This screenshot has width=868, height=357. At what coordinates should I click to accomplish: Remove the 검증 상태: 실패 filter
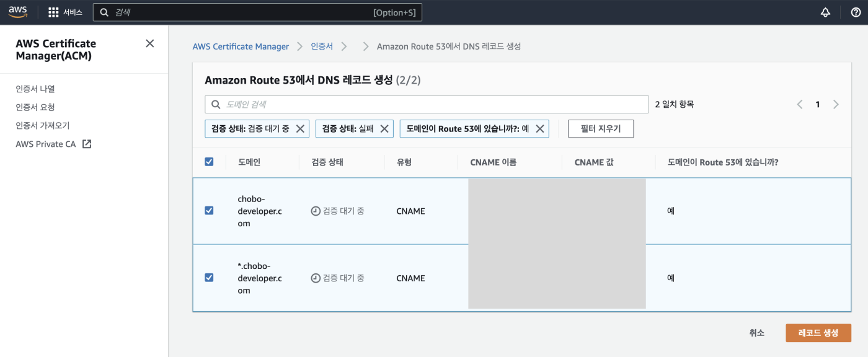(x=384, y=128)
